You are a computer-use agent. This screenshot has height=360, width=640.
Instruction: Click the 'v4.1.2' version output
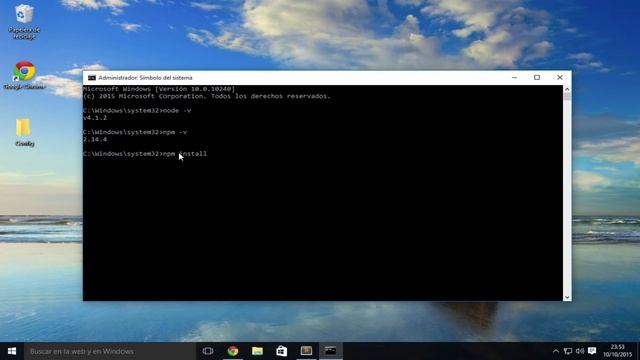(x=95, y=118)
